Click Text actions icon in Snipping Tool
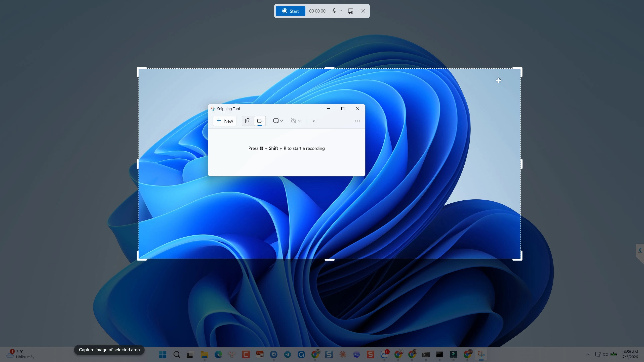Image resolution: width=644 pixels, height=362 pixels. (x=314, y=121)
